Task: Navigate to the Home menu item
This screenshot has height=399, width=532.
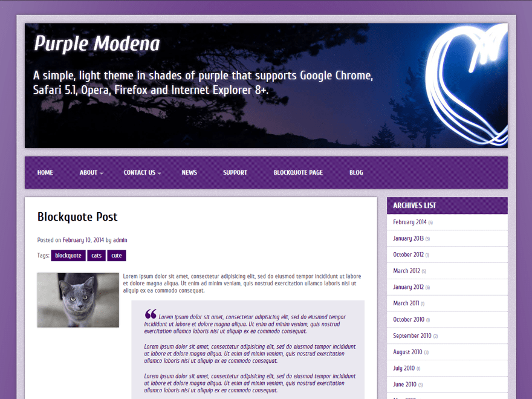Action: pyautogui.click(x=45, y=172)
